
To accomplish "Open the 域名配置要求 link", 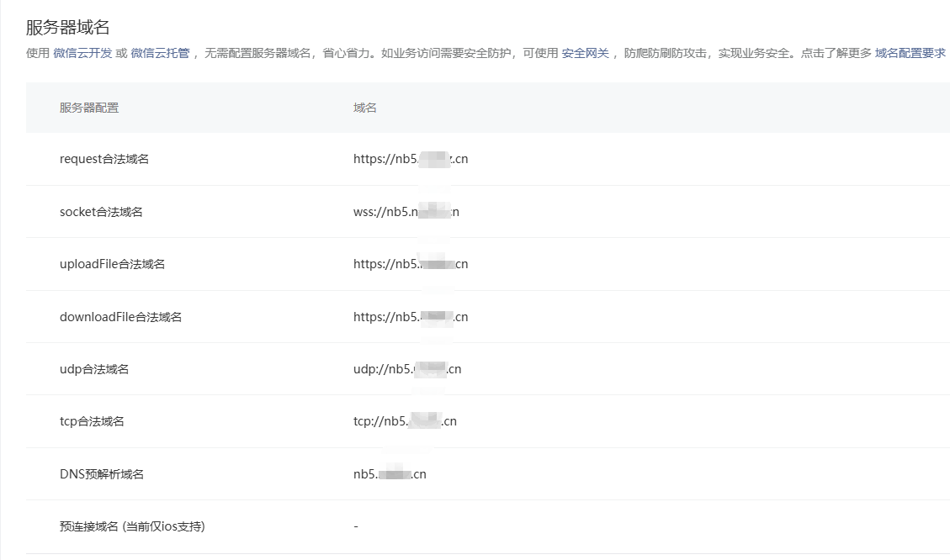I will [910, 53].
